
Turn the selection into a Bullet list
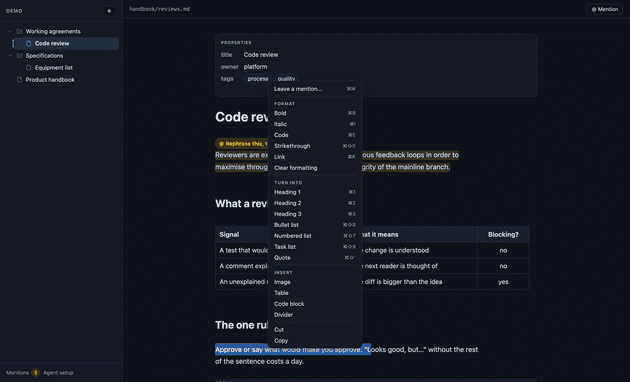(x=315, y=225)
